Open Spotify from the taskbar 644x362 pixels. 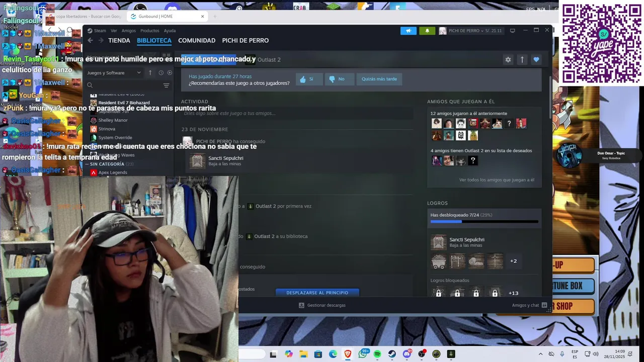point(377,354)
